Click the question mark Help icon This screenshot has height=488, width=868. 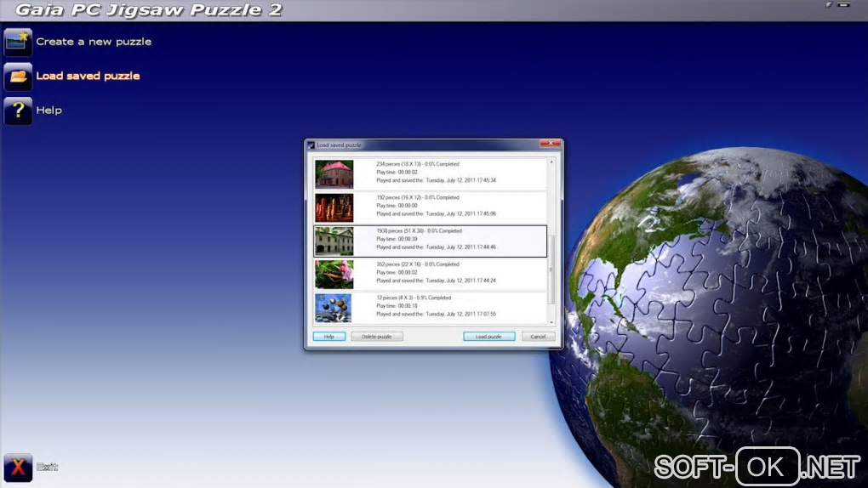(18, 111)
